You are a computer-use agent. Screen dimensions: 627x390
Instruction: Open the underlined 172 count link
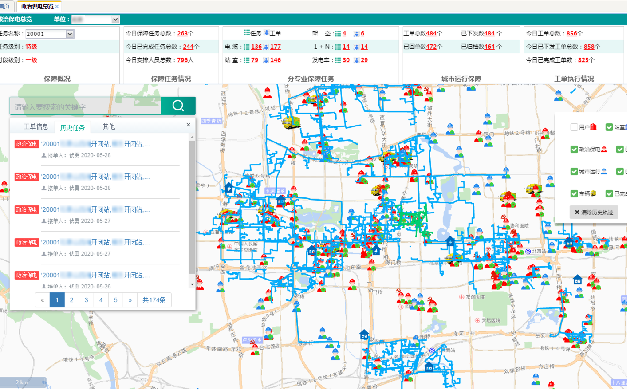(x=431, y=47)
